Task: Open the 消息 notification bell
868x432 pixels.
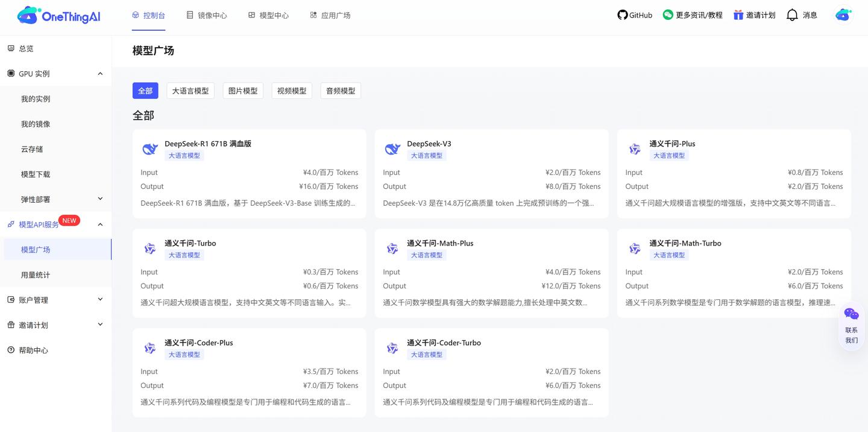Action: (802, 14)
